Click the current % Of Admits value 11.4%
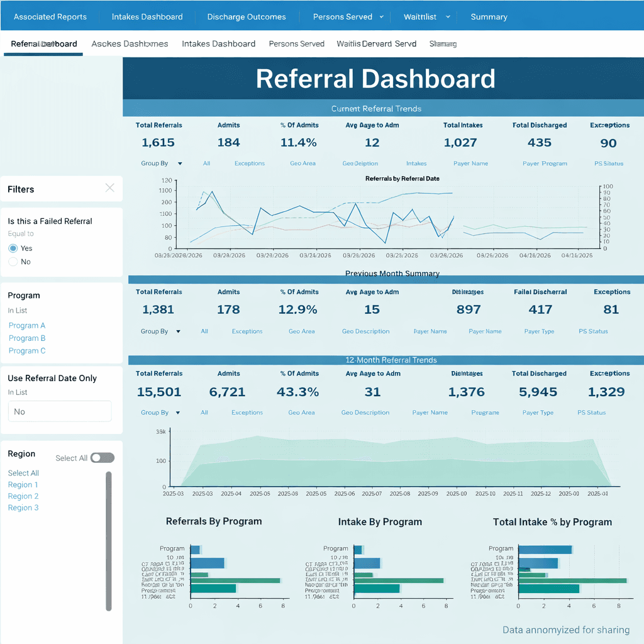Screen dimensions: 644x644 [x=299, y=143]
